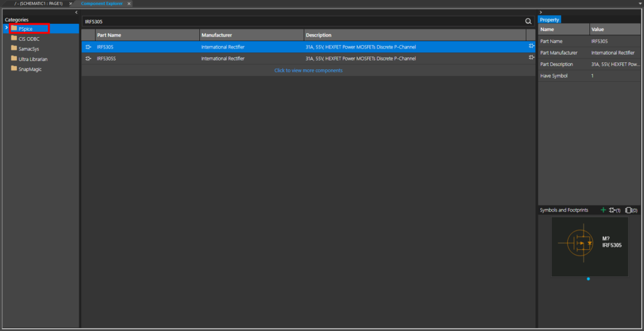The image size is (644, 331).
Task: Open the tab list dropdown arrow at the top right
Action: click(x=640, y=3)
